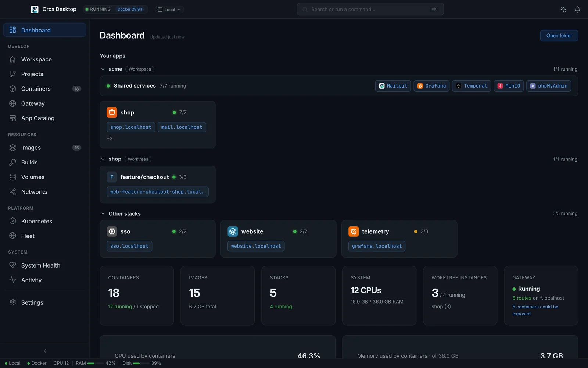Open the AI sparkle assistant icon
Screen dimensions: 588x368
tap(563, 9)
